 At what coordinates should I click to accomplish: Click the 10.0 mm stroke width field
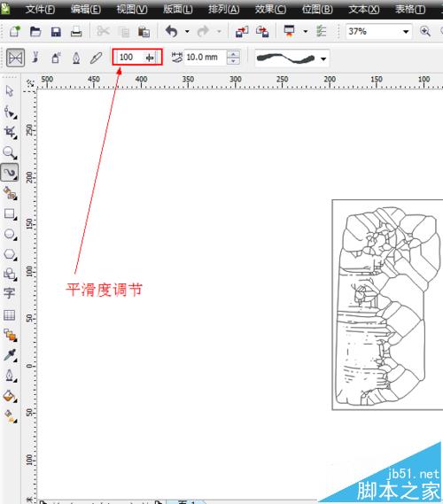click(205, 58)
